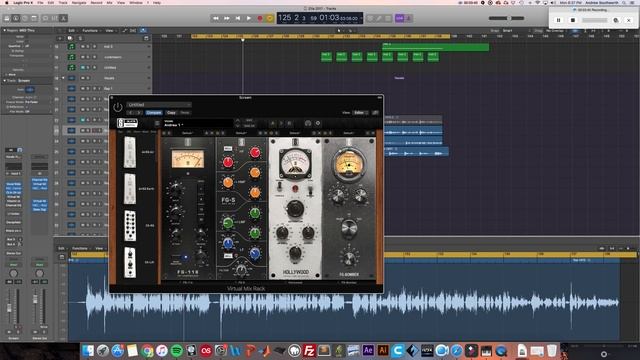
Task: Open Illustrator from the Dock
Action: [382, 350]
